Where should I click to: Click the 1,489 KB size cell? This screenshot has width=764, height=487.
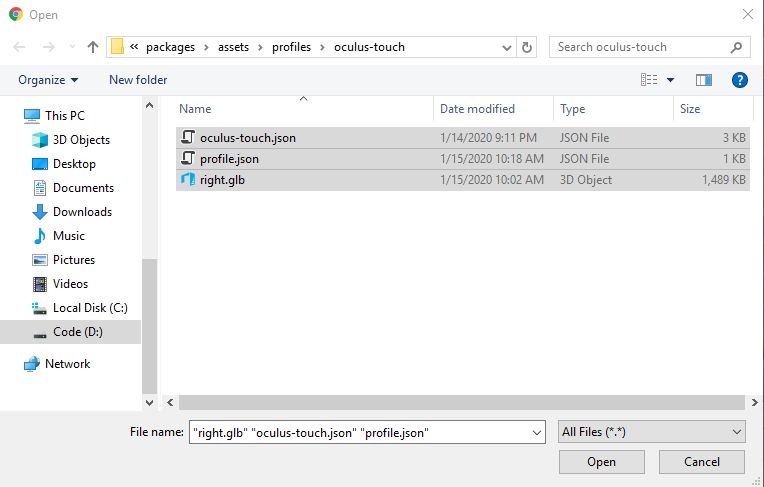pos(724,180)
